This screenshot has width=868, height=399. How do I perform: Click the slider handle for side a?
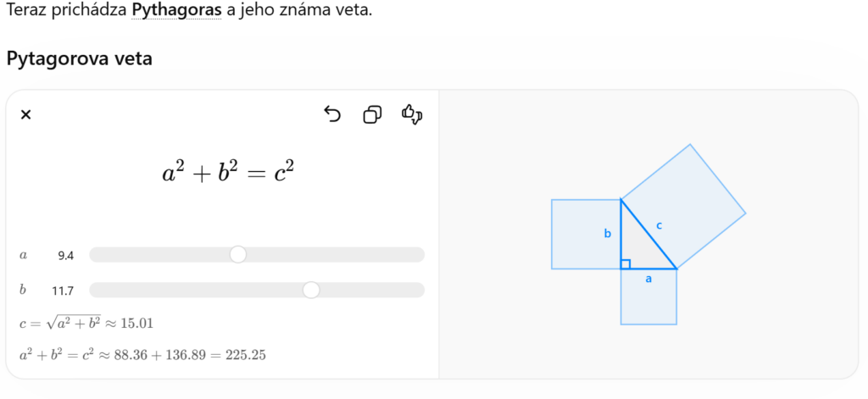tap(238, 255)
